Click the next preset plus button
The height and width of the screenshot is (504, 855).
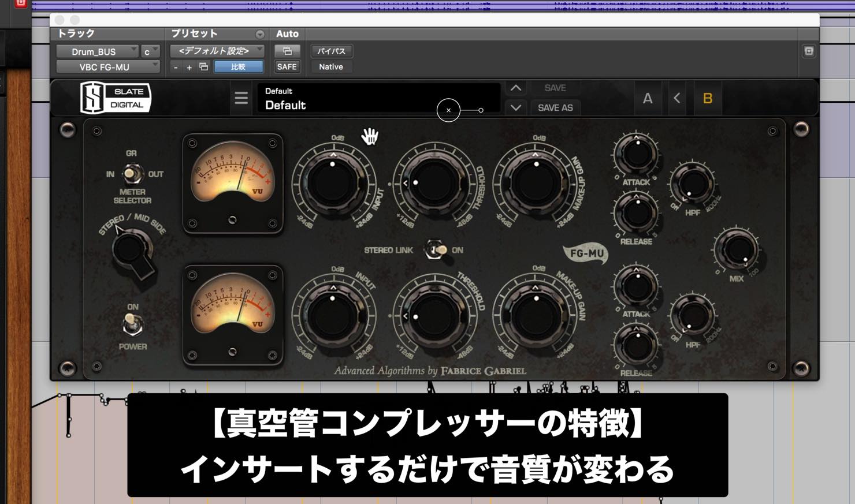coord(189,67)
